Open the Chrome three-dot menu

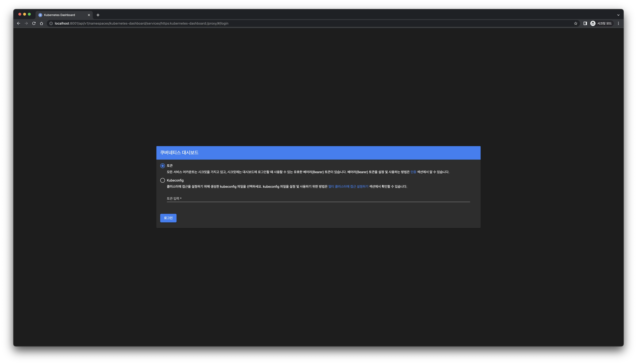coord(618,23)
